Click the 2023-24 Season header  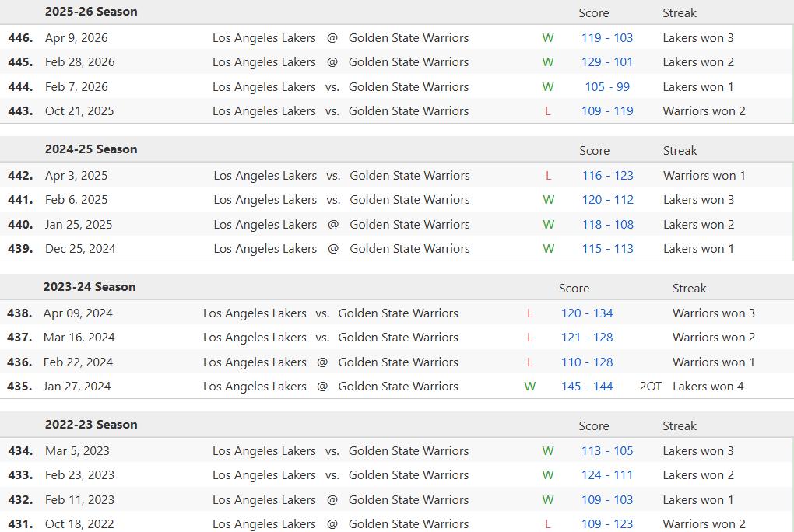[90, 287]
